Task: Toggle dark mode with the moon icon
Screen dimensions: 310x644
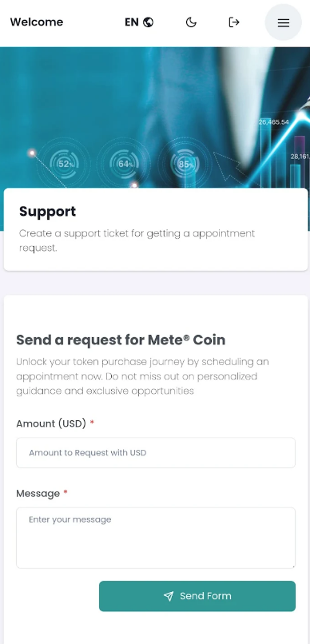Action: pos(191,22)
